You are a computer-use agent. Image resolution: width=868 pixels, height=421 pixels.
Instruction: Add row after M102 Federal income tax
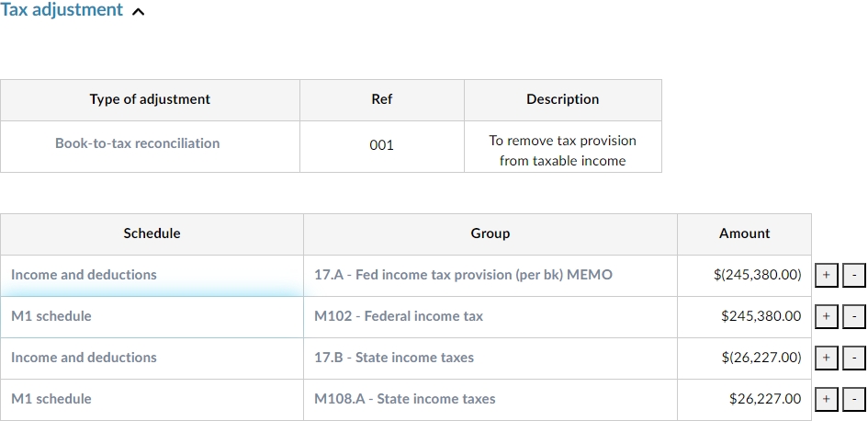click(826, 317)
